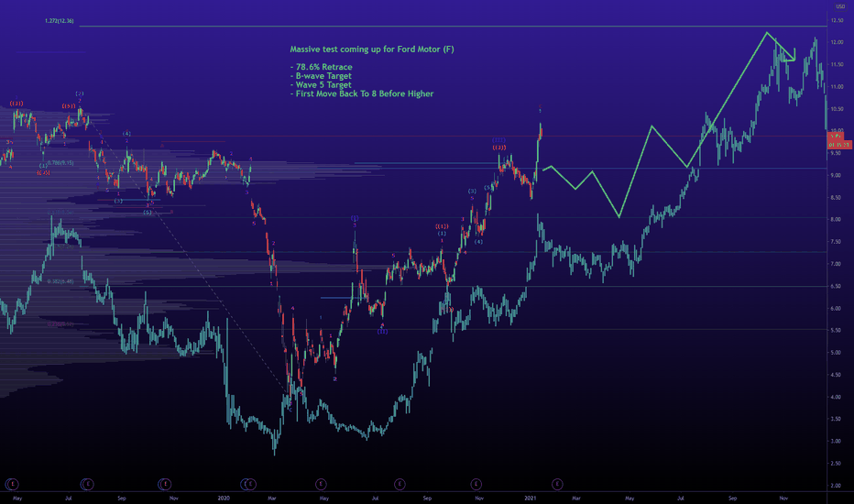Viewport: 854px width, 504px height.
Task: Click the 12.50 price axis label
Action: [837, 21]
